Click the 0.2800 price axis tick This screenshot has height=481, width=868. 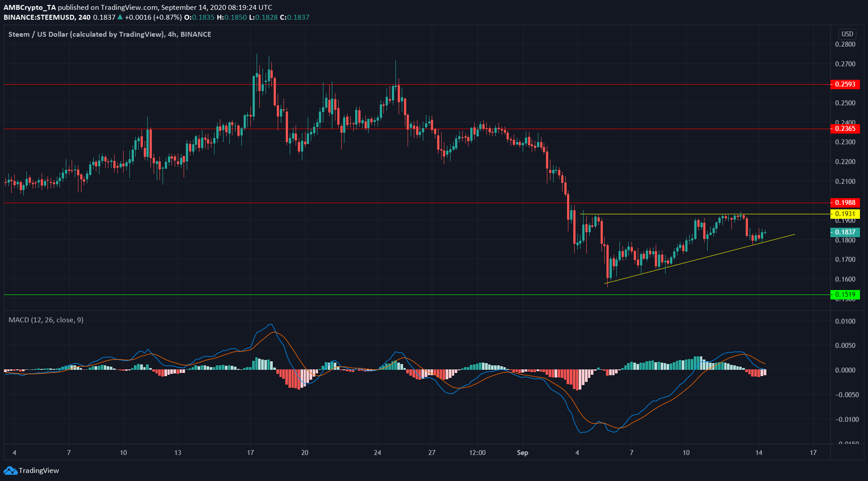tap(845, 44)
